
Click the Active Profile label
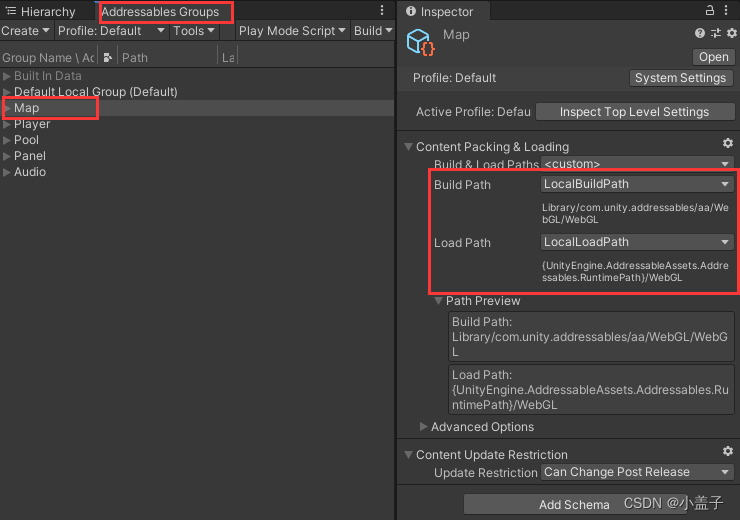(473, 112)
